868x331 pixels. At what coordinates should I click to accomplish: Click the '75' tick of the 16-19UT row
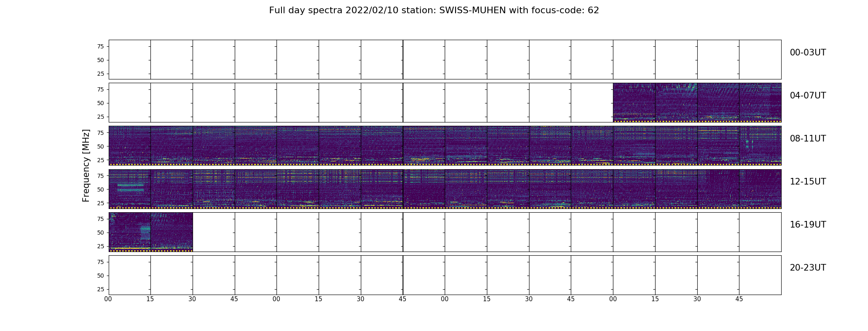pyautogui.click(x=100, y=219)
